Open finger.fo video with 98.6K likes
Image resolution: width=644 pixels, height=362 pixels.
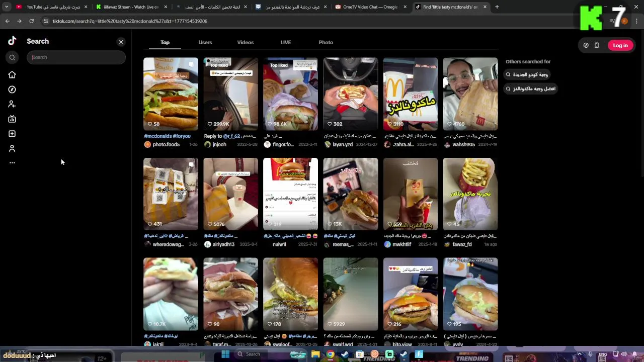290,94
